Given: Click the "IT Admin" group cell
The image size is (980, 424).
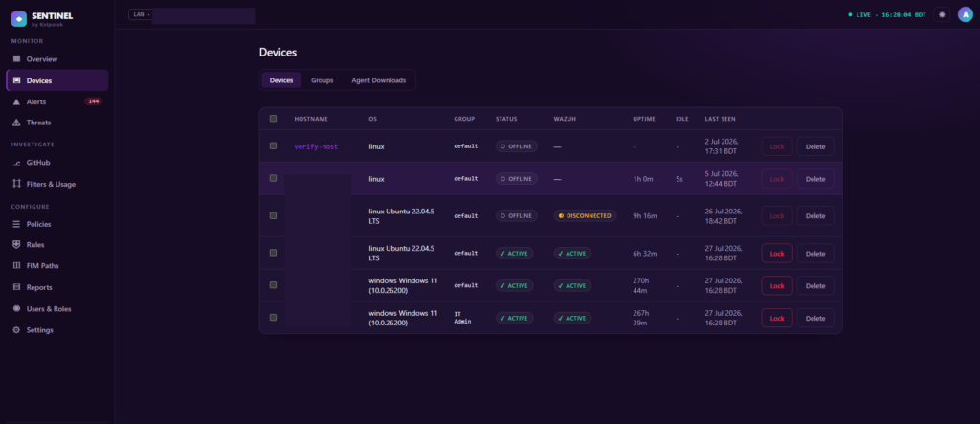Looking at the screenshot, I should [462, 318].
